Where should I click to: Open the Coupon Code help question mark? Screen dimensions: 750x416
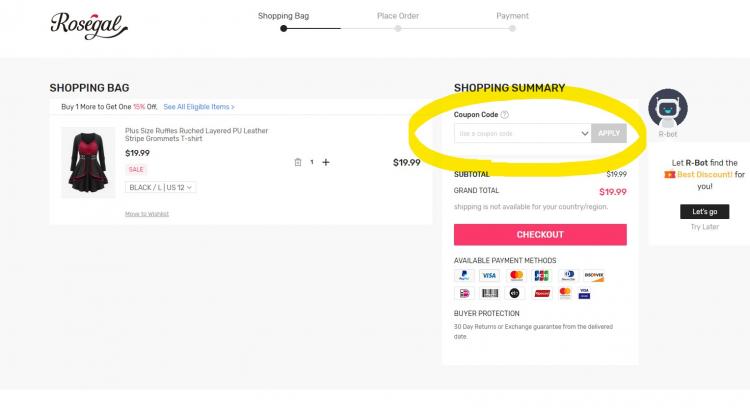click(505, 115)
